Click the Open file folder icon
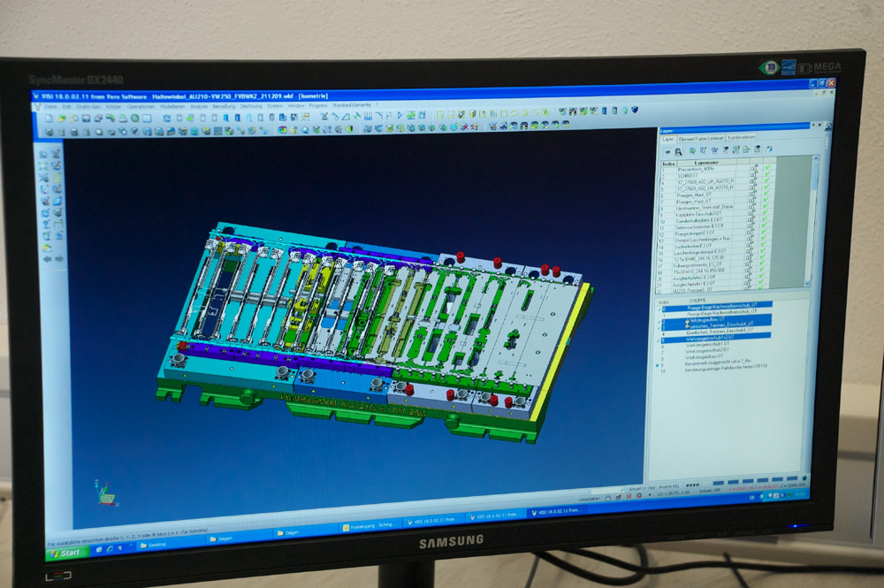Screen dimensions: 884x588 (x=61, y=117)
